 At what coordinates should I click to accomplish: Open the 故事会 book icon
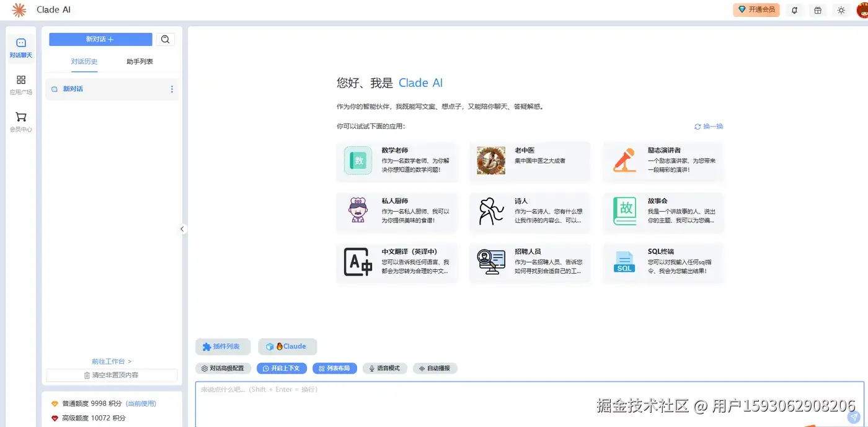click(624, 212)
